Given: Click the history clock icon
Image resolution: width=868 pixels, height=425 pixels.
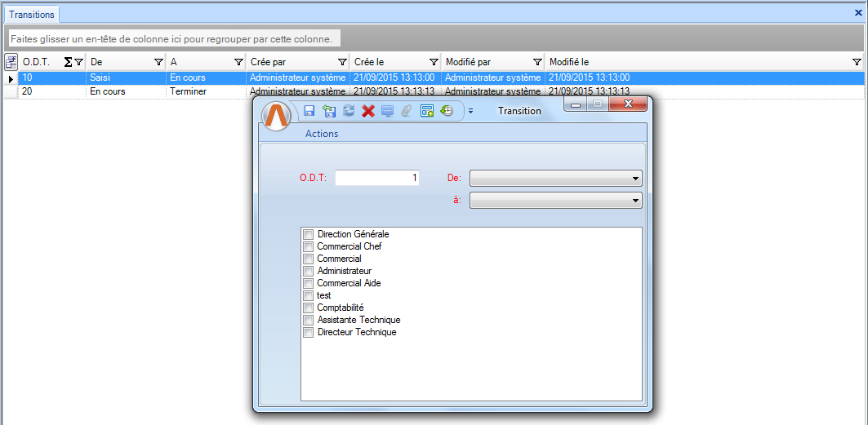Looking at the screenshot, I should coord(447,111).
